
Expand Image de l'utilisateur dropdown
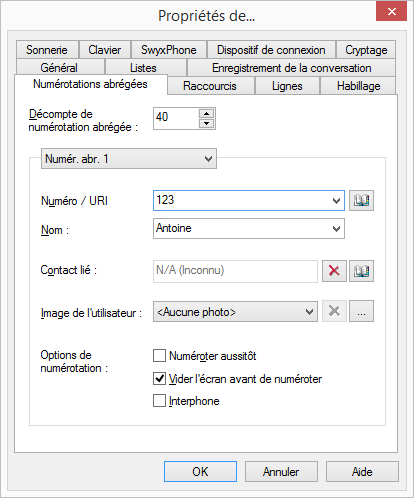tap(235, 312)
